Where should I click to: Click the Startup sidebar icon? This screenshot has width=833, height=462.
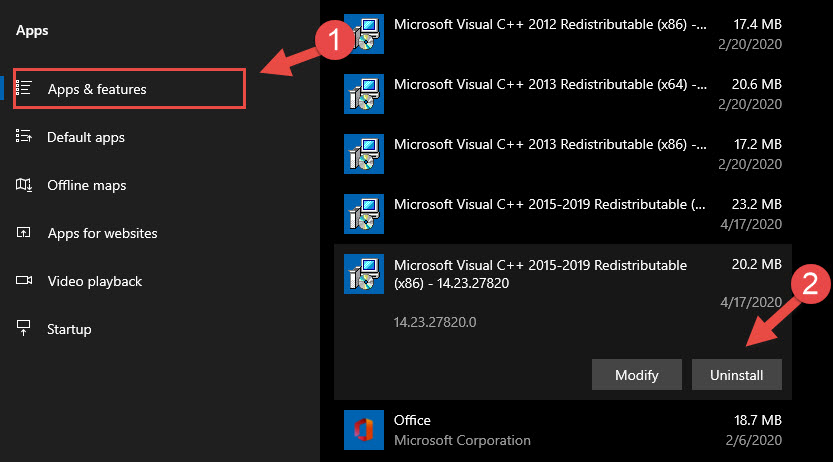(x=23, y=328)
